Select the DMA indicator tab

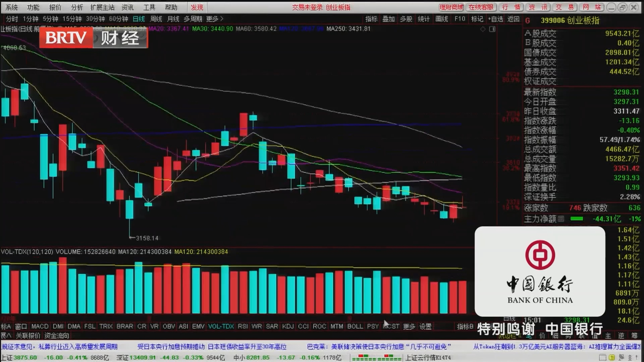point(74,326)
